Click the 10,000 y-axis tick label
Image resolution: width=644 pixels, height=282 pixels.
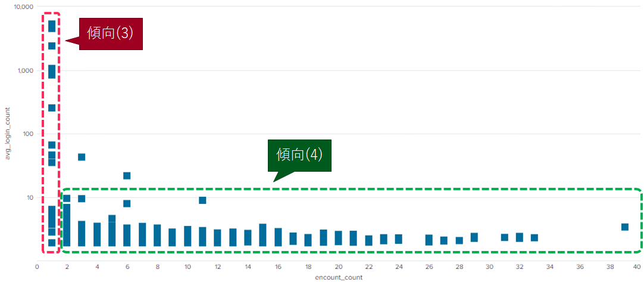pos(22,7)
